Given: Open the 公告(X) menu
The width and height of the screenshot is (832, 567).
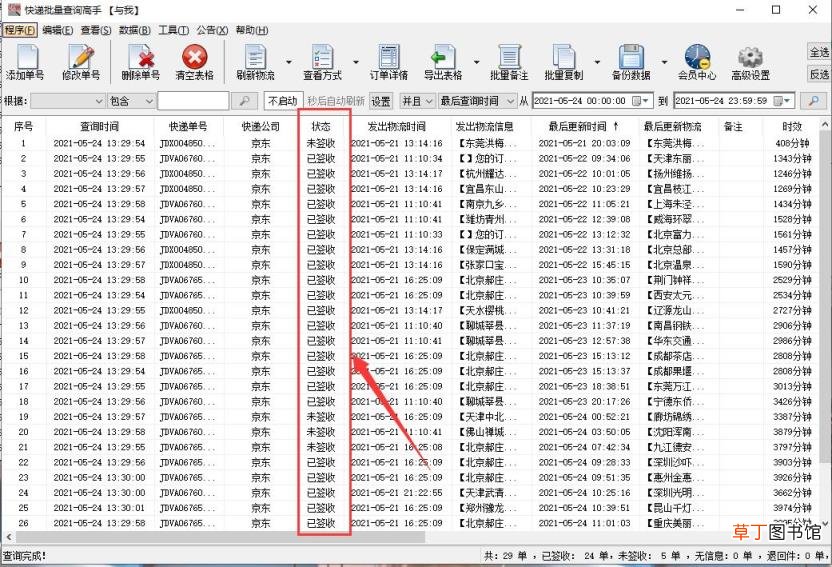Looking at the screenshot, I should point(212,30).
